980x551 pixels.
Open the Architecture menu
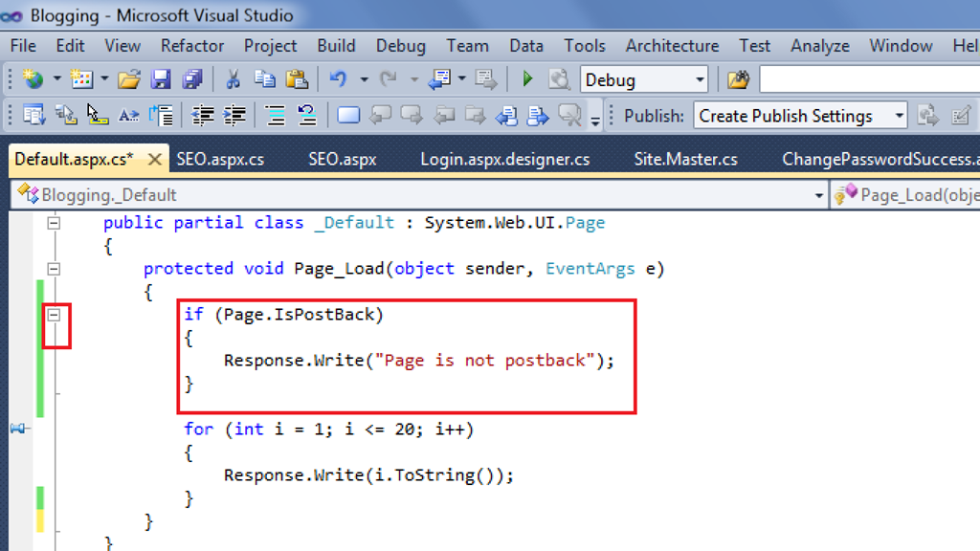click(672, 46)
